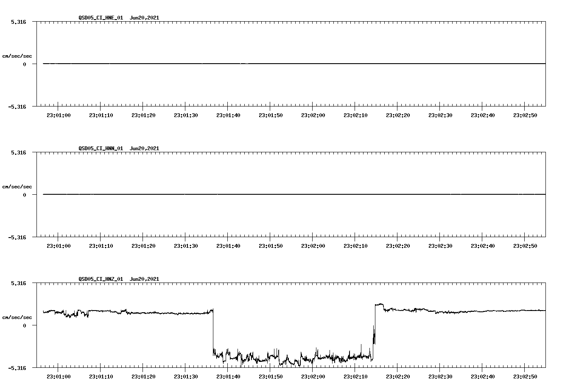This screenshot has height=392, width=576.
Task: Click the 23:01:40 time label under the HNE plot
Action: 228,115
